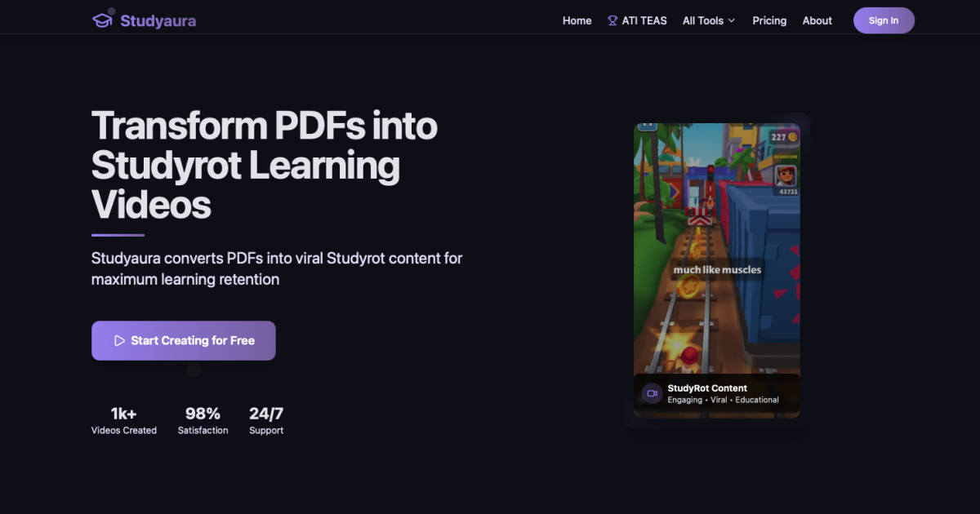The image size is (980, 514).
Task: Click the Transform PDFs into Studyrot headline
Action: tap(265, 166)
